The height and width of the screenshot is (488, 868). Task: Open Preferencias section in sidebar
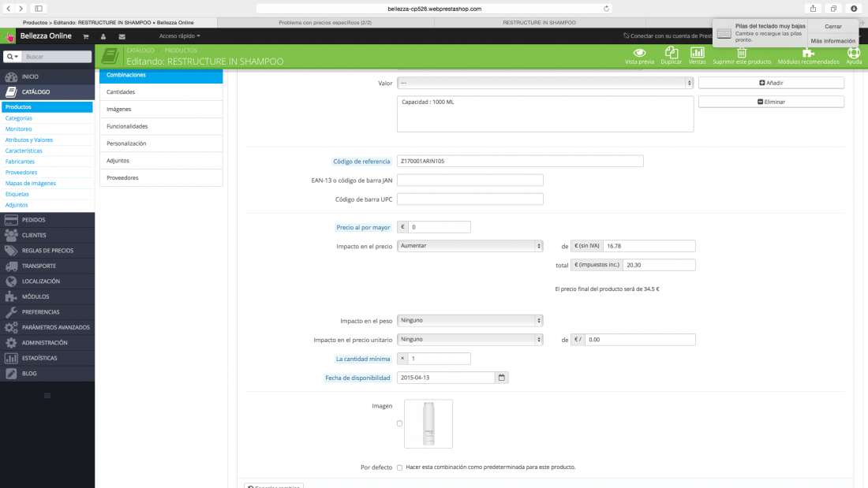click(x=47, y=312)
